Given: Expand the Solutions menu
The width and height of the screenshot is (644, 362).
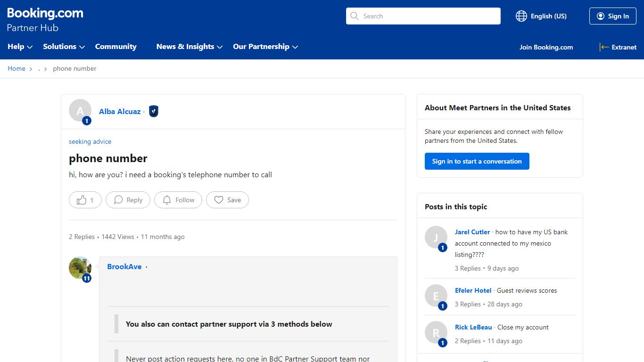Looking at the screenshot, I should [x=64, y=47].
